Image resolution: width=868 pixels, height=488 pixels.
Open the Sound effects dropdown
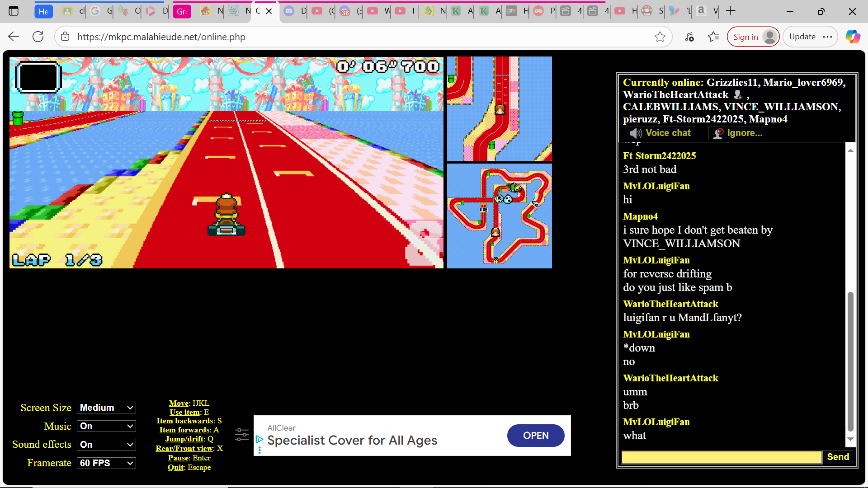pyautogui.click(x=106, y=445)
